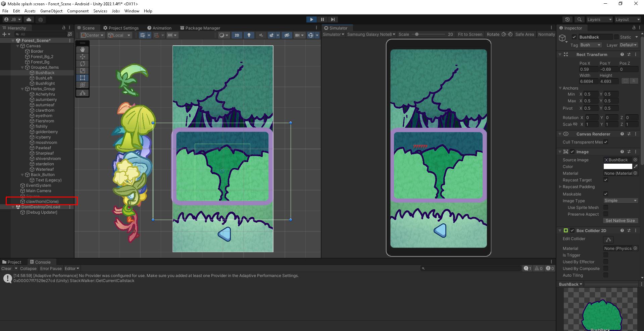Screen dimensions: 644x331
Task: Open the Layers dropdown in toolbar
Action: [599, 19]
